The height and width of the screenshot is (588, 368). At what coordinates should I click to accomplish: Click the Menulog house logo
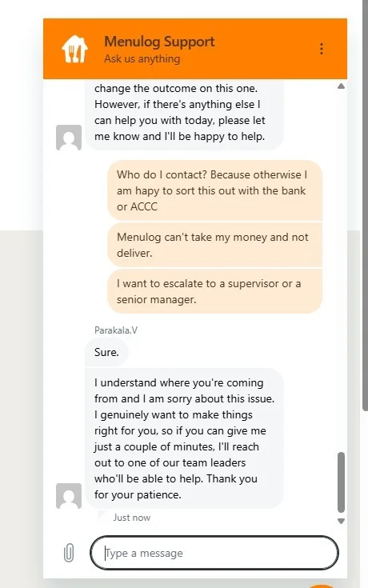click(x=74, y=49)
